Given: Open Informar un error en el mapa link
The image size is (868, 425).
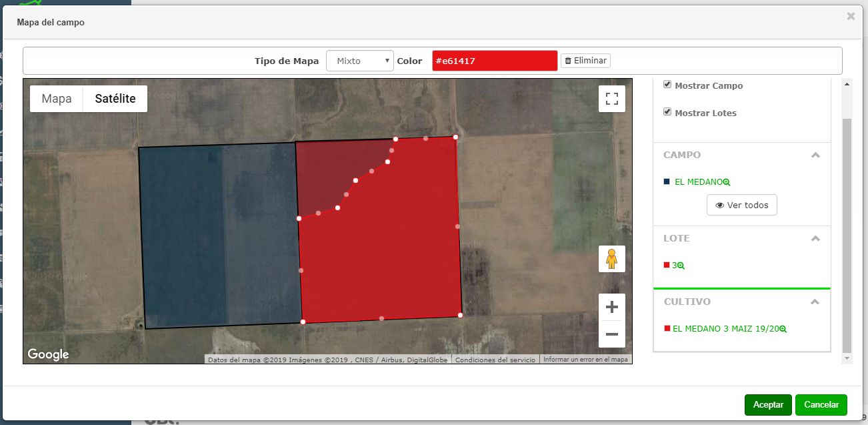Looking at the screenshot, I should pyautogui.click(x=585, y=360).
